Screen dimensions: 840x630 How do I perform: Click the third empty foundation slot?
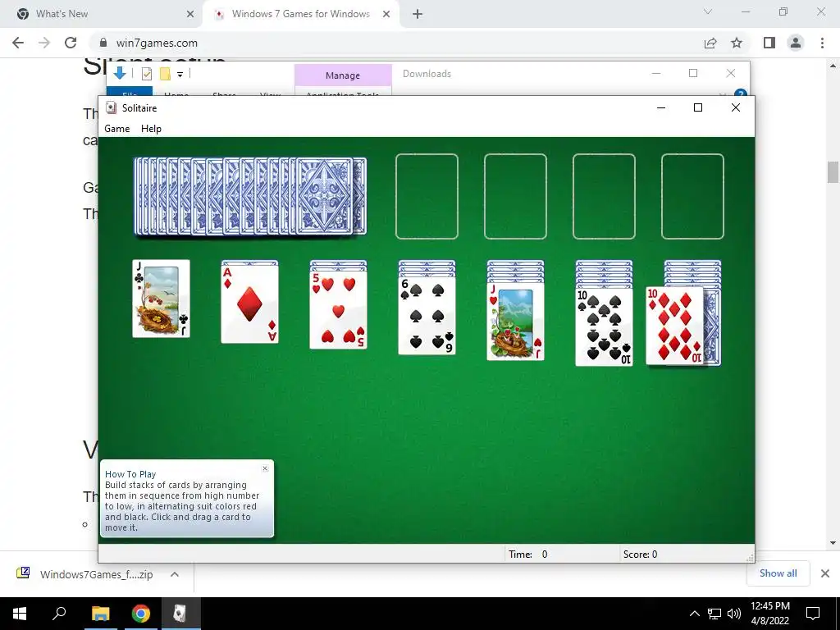pyautogui.click(x=605, y=196)
